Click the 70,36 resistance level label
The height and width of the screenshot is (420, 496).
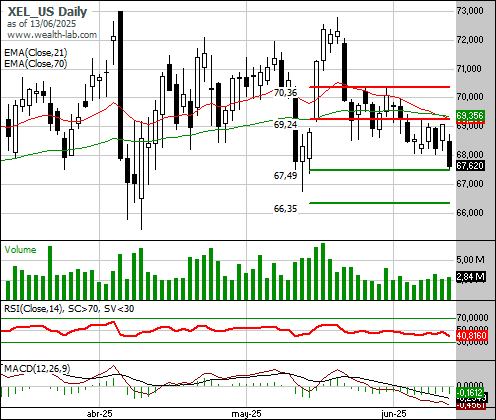pos(285,93)
